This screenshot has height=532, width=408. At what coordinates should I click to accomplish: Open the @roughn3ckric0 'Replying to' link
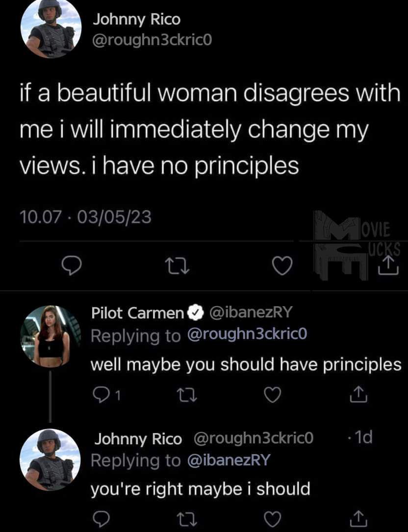tap(247, 336)
